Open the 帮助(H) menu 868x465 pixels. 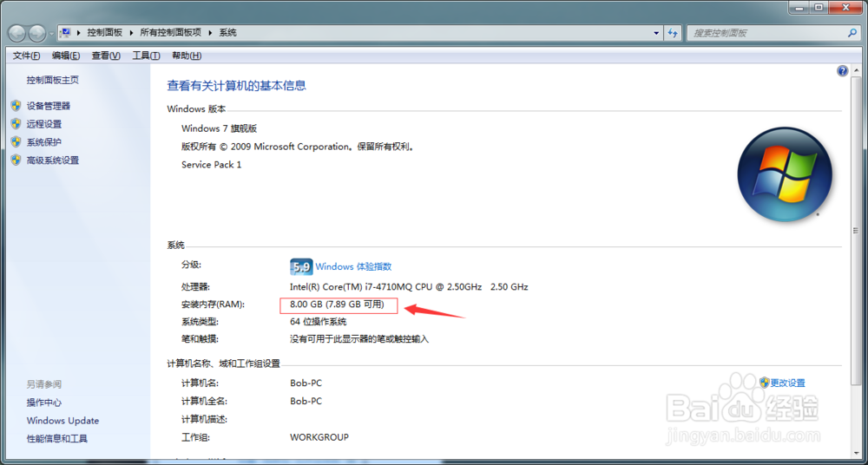[x=187, y=56]
